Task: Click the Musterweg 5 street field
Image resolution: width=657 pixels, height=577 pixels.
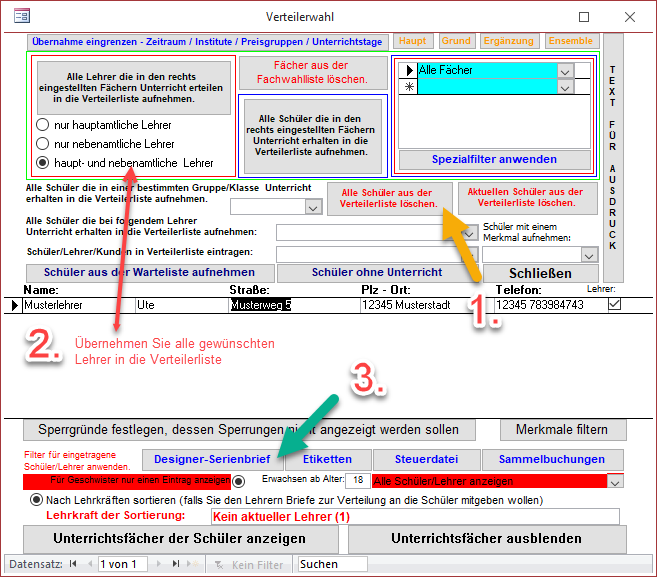Action: point(294,305)
